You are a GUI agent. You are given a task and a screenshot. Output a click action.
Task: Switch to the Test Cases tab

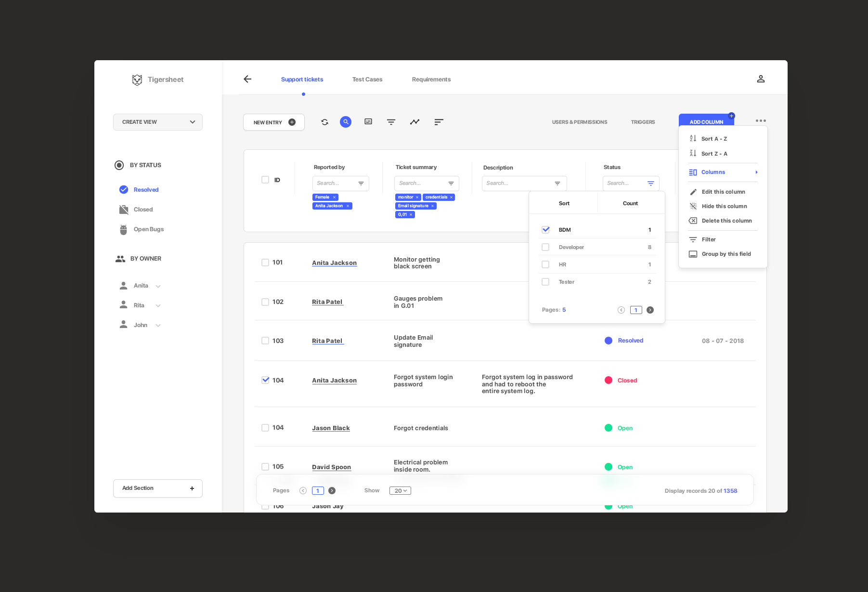tap(367, 79)
